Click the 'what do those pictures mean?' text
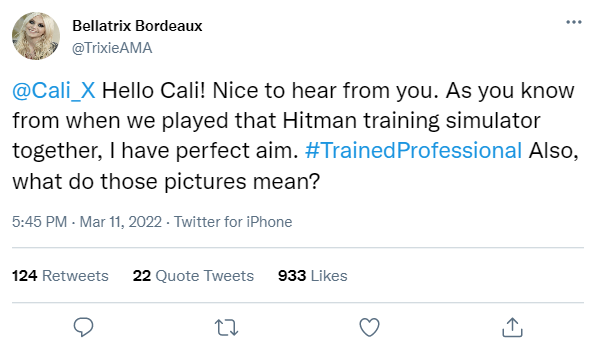Screen dimensions: 596x364 click(166, 182)
